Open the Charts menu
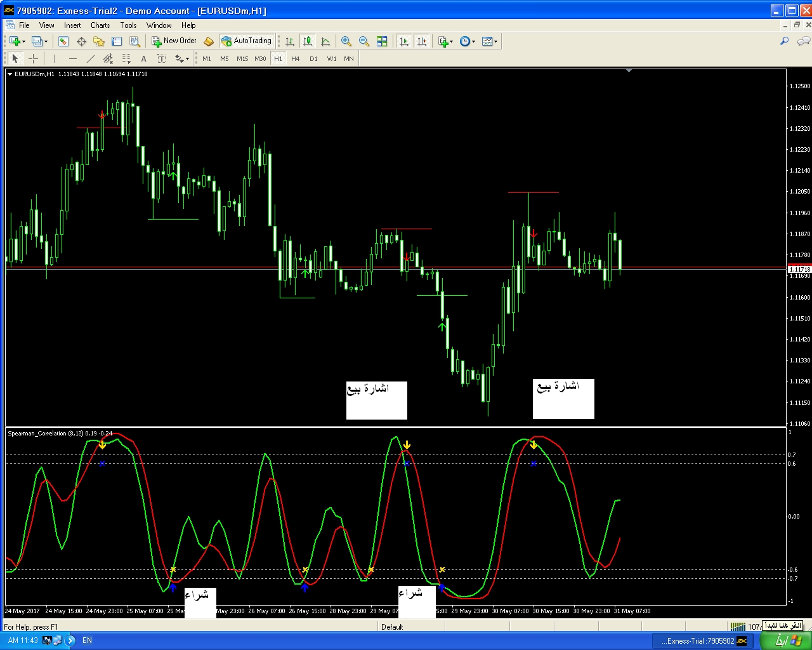 [100, 25]
